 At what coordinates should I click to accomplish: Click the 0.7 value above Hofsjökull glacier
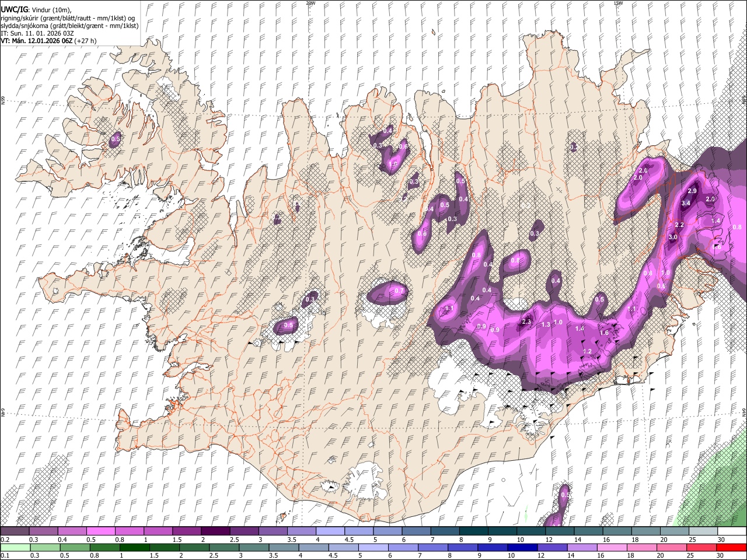(x=399, y=291)
